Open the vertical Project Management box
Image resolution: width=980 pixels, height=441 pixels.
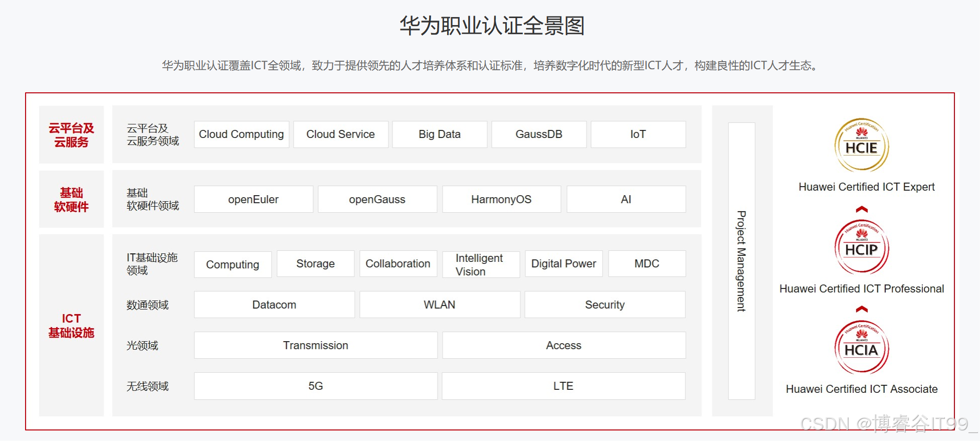(x=742, y=261)
